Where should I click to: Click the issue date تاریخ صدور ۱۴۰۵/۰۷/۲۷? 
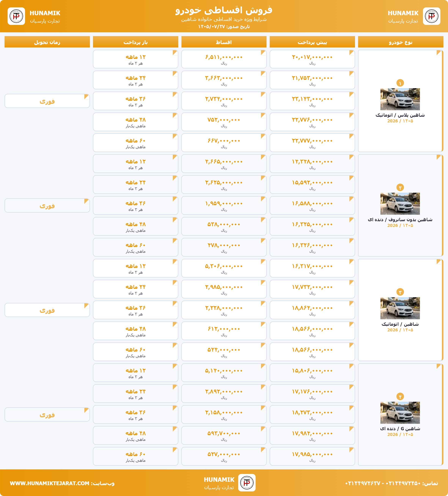coord(224,27)
